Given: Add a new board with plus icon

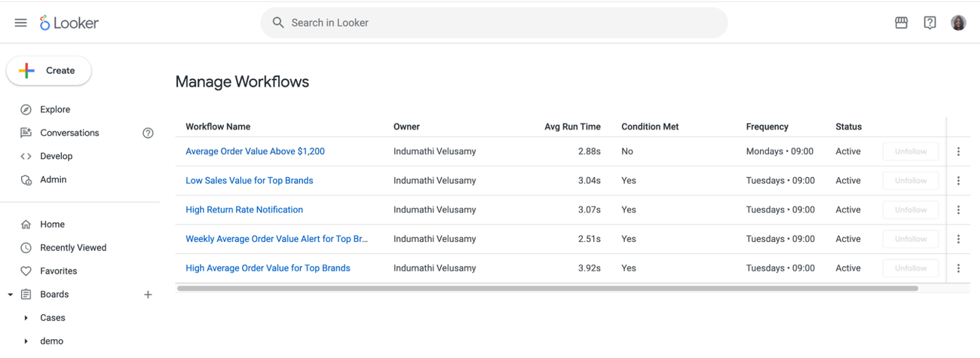Looking at the screenshot, I should (148, 295).
